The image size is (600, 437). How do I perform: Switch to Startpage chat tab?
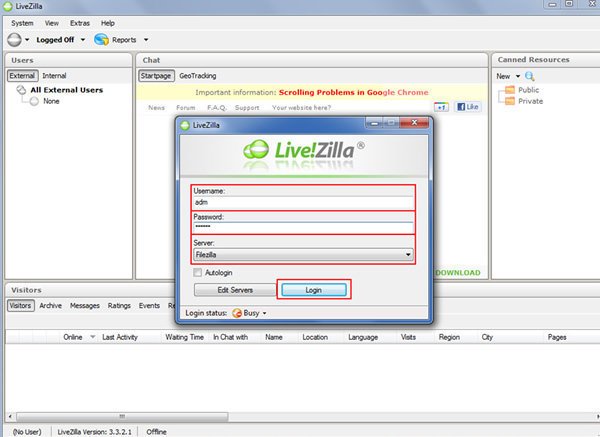pos(156,76)
